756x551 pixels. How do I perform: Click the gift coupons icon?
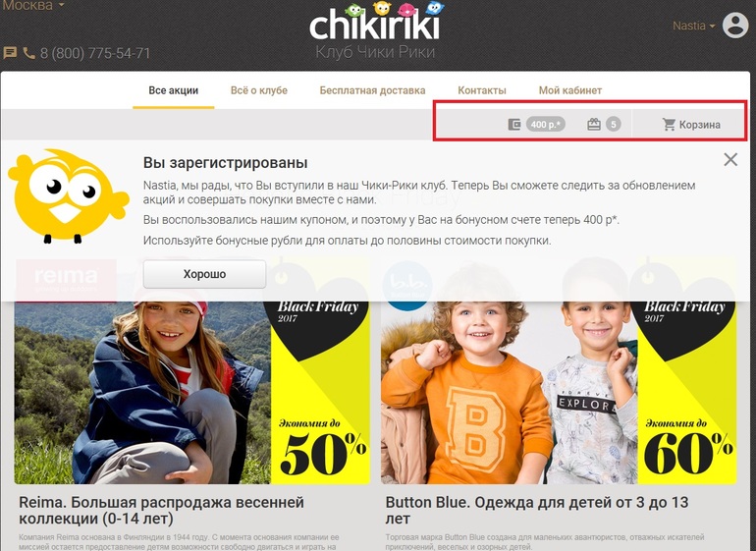tap(594, 125)
